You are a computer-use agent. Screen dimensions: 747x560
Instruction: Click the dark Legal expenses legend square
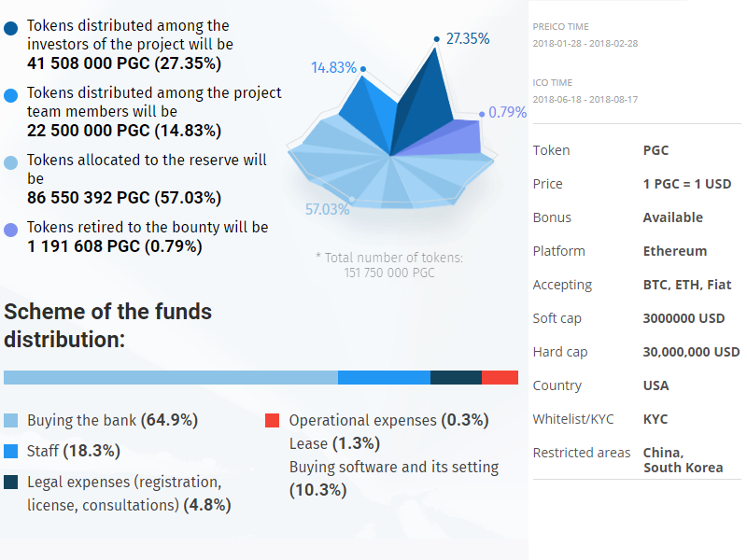[11, 483]
